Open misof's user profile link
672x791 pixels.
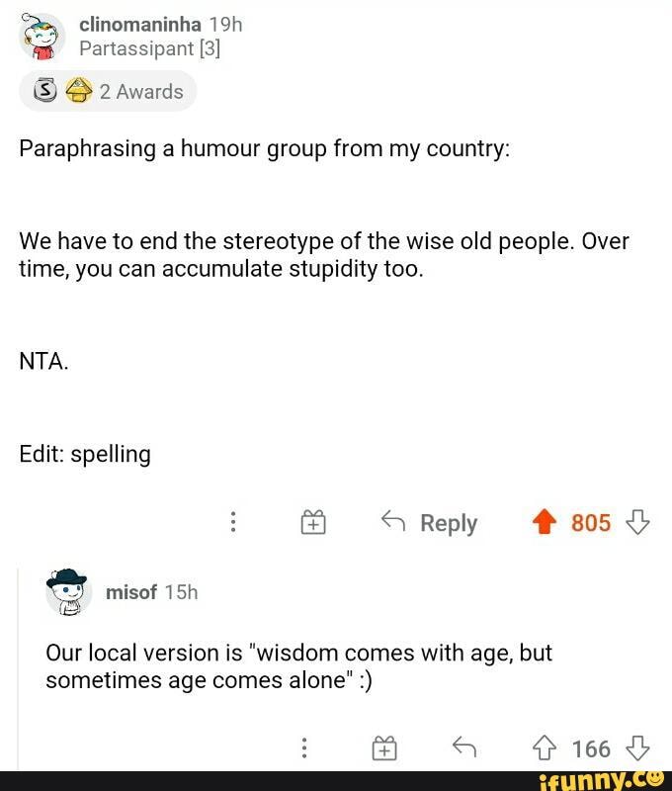(131, 591)
